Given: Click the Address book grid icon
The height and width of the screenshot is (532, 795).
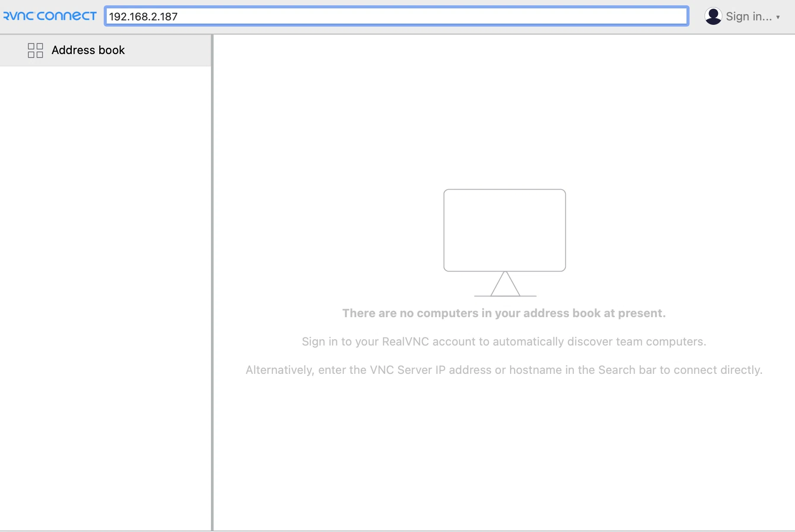Looking at the screenshot, I should click(35, 50).
